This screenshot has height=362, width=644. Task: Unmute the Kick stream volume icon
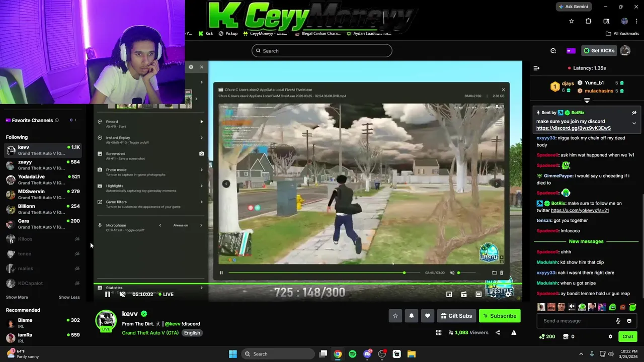tap(122, 294)
